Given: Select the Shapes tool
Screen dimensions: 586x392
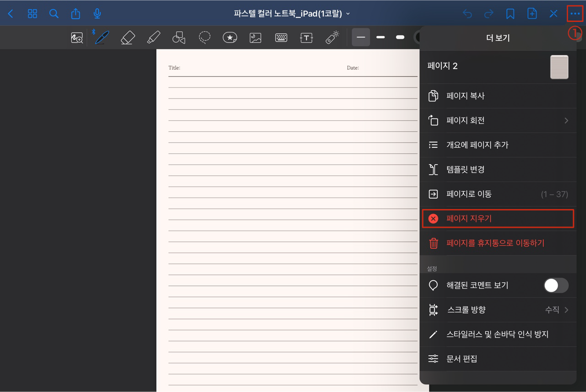Looking at the screenshot, I should click(x=179, y=38).
